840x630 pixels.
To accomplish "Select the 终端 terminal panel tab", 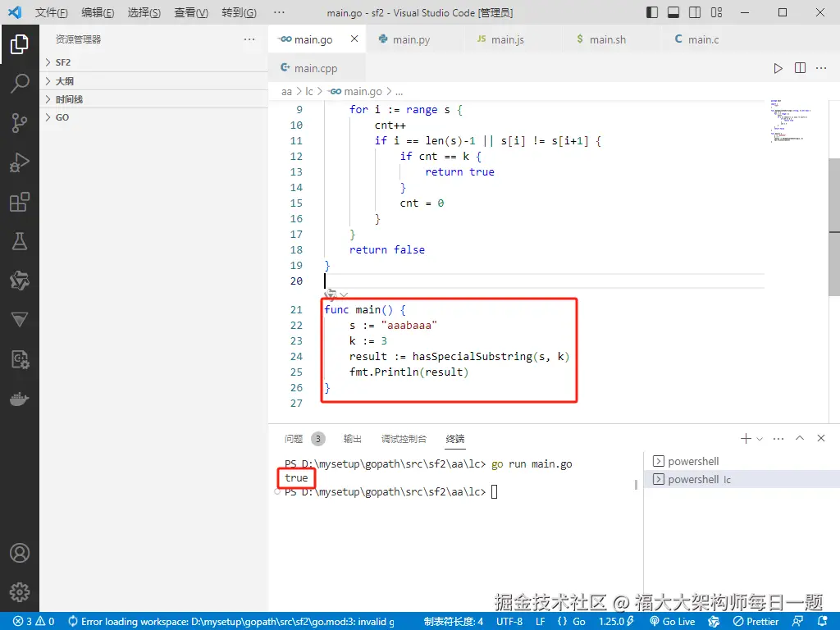I will click(455, 439).
